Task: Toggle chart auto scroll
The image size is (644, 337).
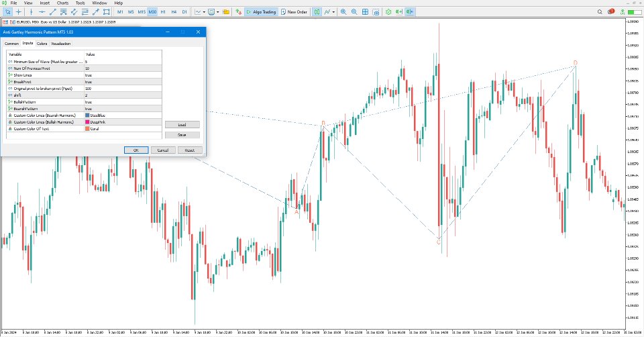Action: [398, 12]
